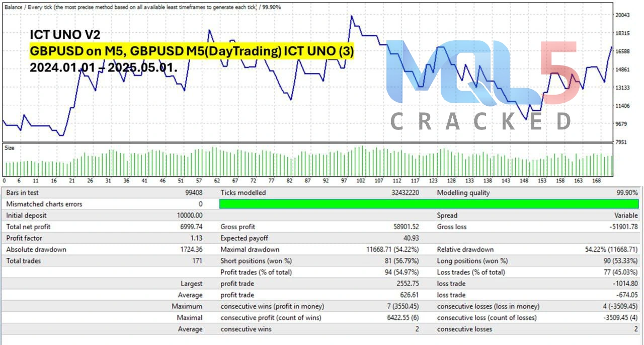Screen dimensions: 644x345
Task: Click the "Short positions (won %)" label
Action: point(256,261)
